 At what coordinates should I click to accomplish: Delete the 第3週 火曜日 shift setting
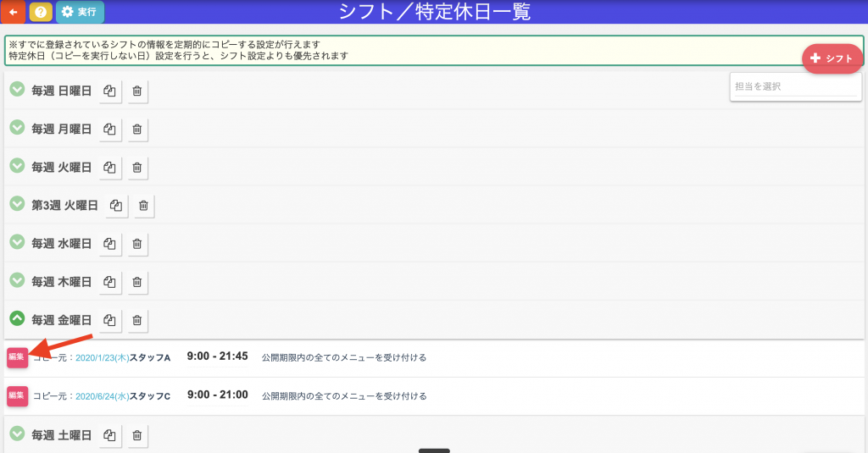tap(143, 206)
